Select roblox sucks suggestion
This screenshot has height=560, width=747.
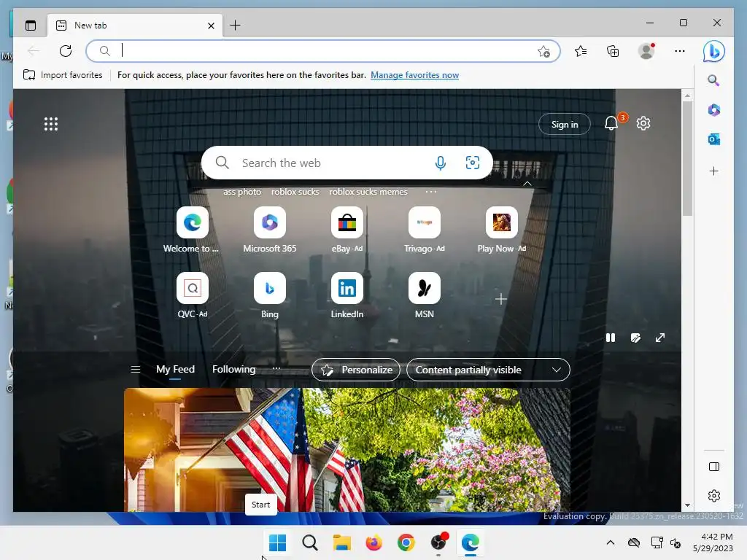[295, 192]
